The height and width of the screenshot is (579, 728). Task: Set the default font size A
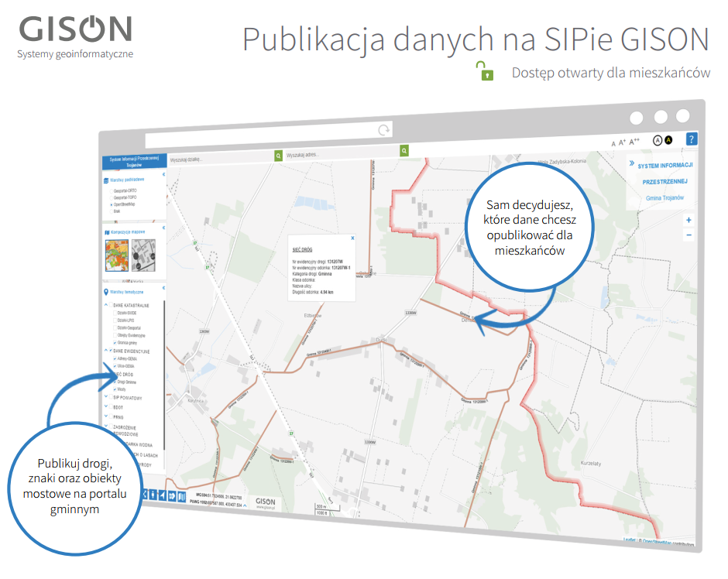point(613,144)
